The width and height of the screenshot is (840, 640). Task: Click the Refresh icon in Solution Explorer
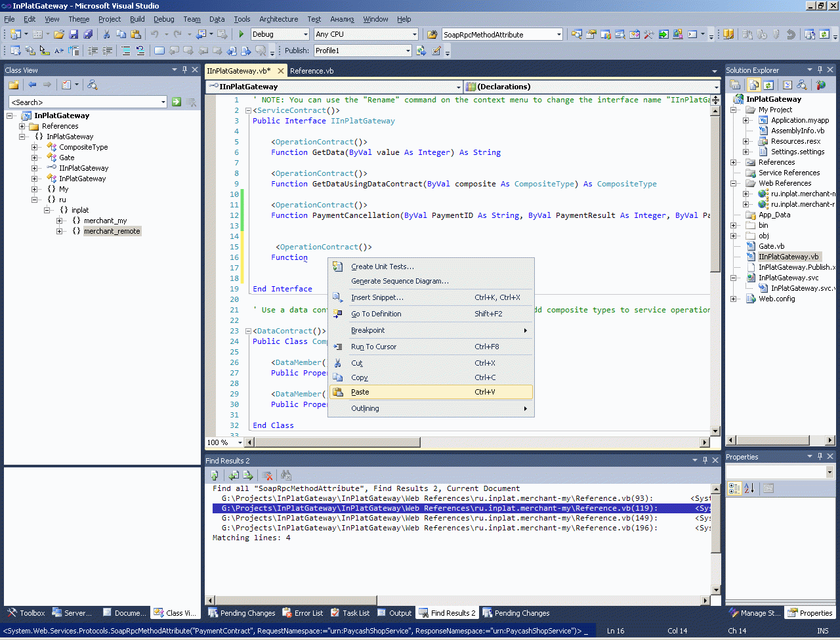(768, 85)
